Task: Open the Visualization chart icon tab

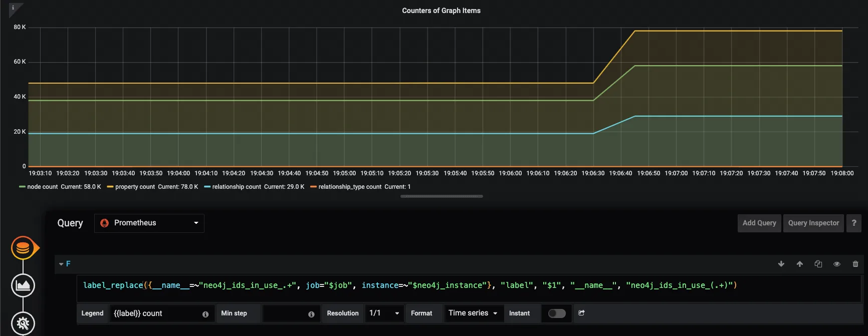Action: (x=23, y=285)
